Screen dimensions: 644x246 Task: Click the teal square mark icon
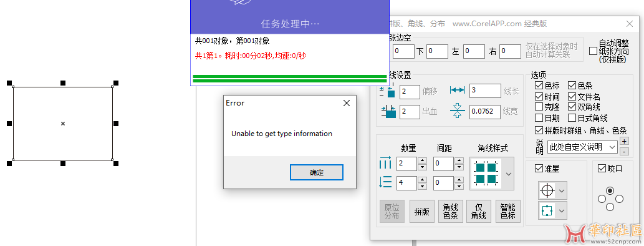(x=547, y=211)
